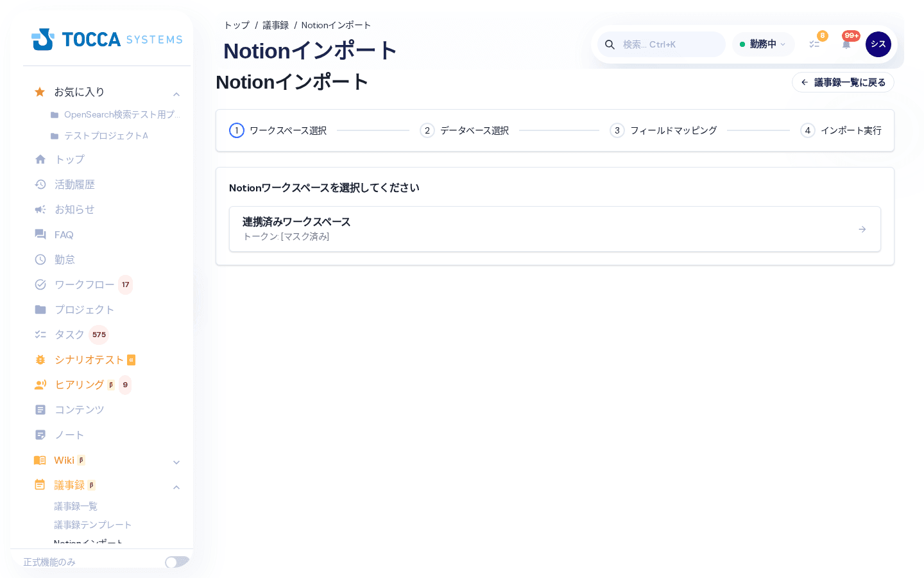Open OpenSearch検索テスト用 favorite folder
This screenshot has height=578, width=924.
[116, 114]
